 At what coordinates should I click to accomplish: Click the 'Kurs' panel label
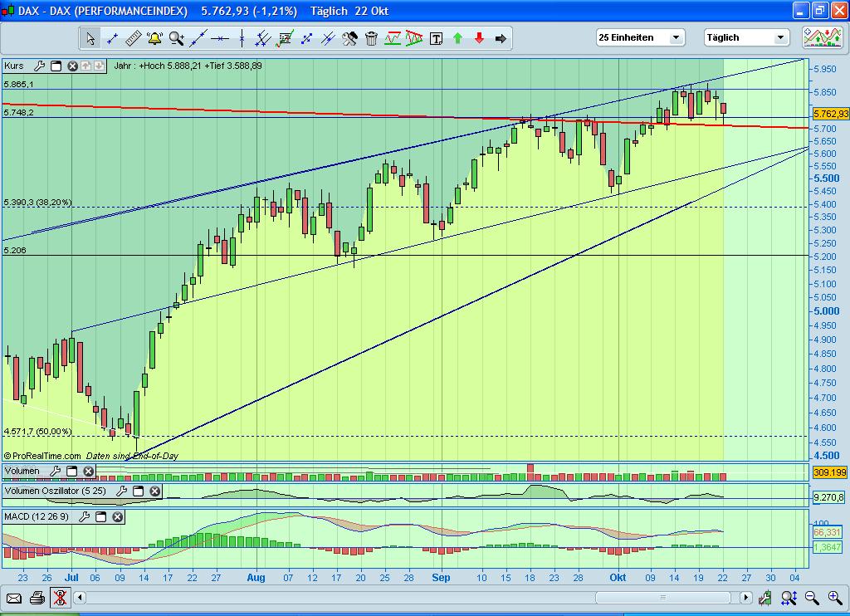[14, 66]
